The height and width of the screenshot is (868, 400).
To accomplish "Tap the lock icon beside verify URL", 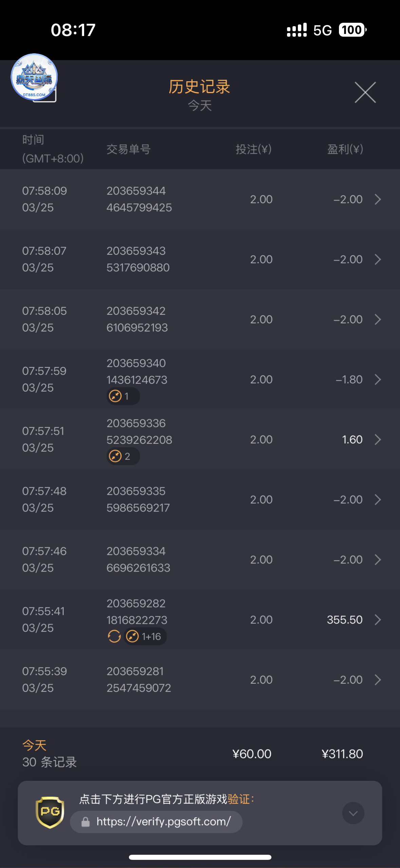I will 85,822.
